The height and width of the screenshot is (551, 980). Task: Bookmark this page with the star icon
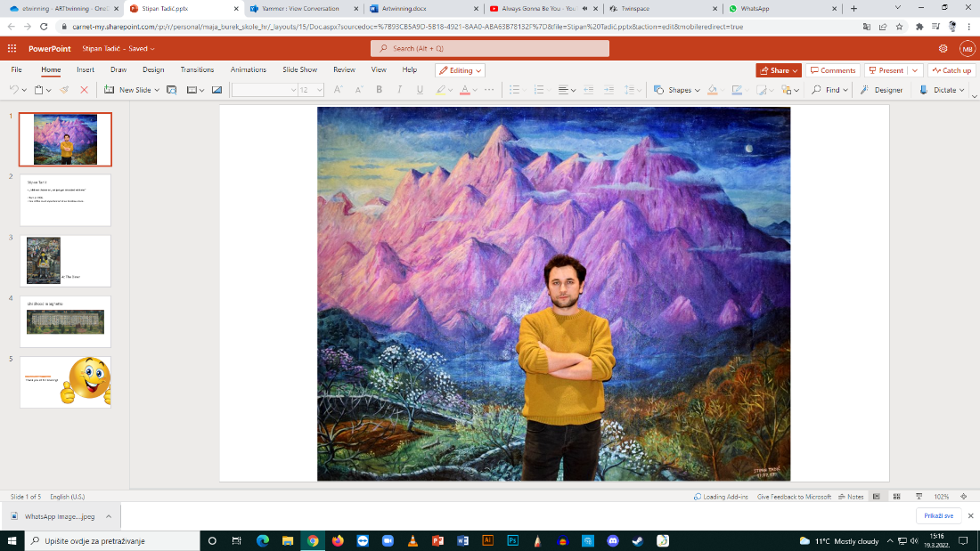(x=900, y=27)
